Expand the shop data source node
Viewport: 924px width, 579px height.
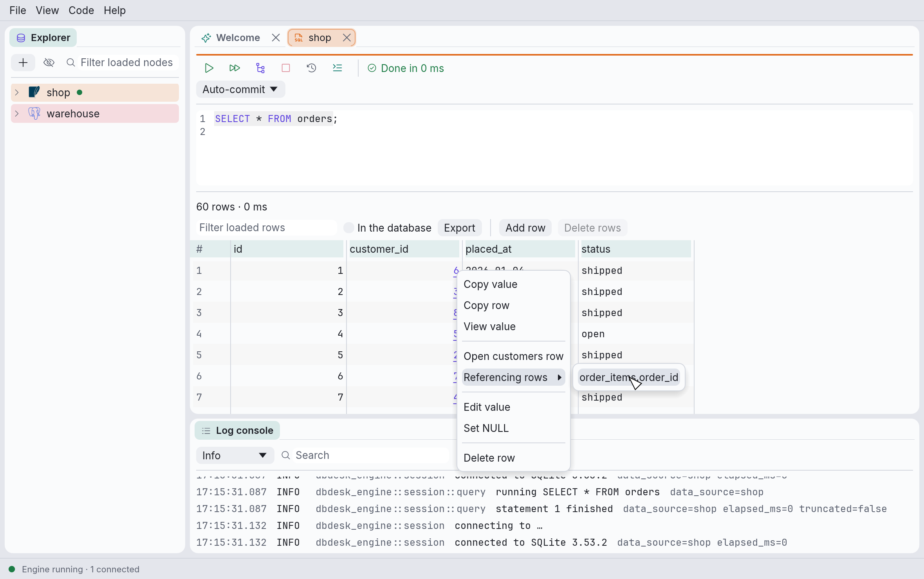pos(17,92)
